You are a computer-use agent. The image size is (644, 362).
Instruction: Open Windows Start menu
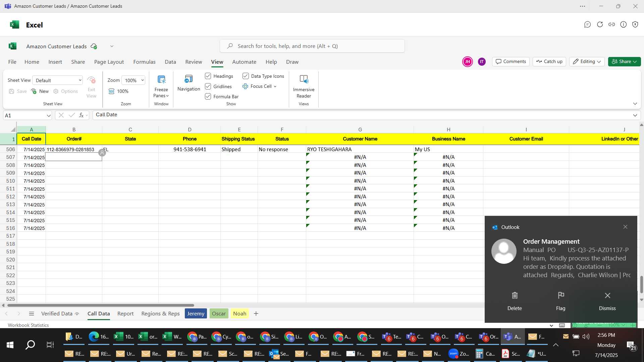(10, 345)
